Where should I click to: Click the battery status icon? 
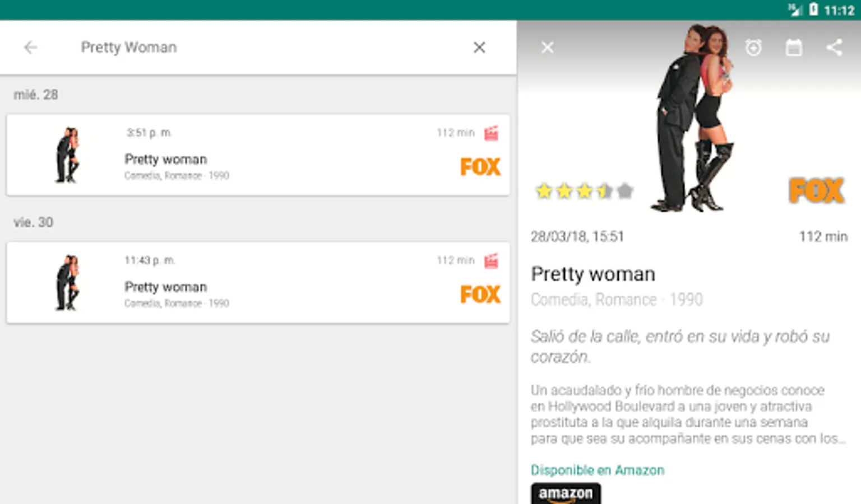(x=813, y=10)
